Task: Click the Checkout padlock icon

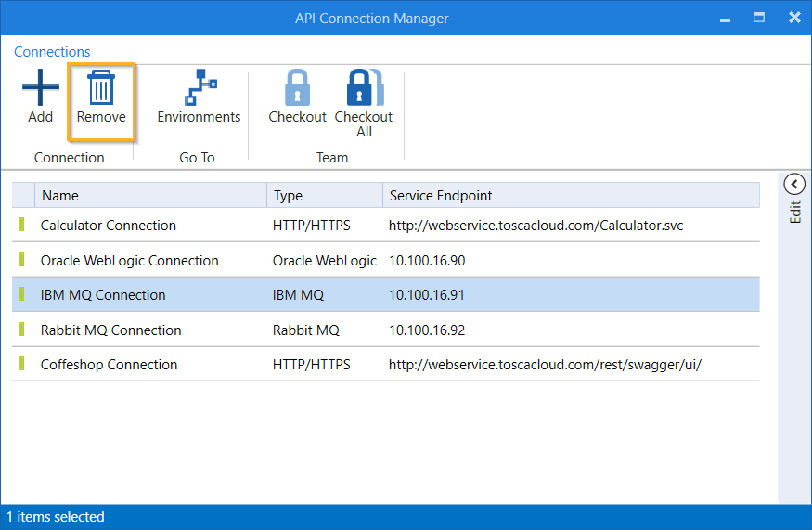Action: [297, 90]
